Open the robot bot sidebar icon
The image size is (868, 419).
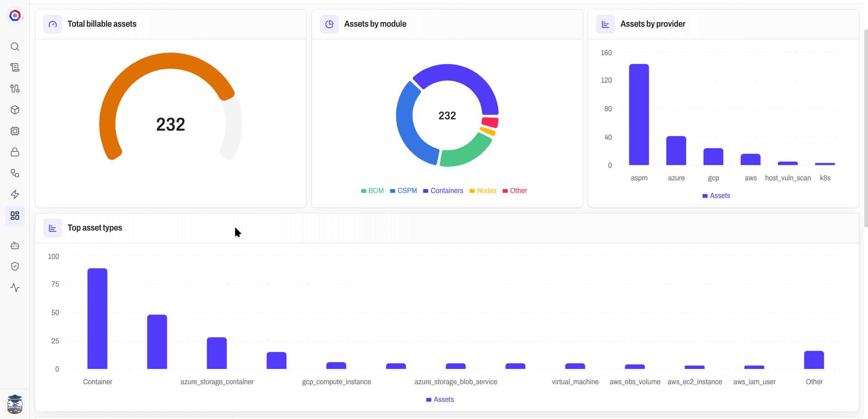[x=15, y=245]
